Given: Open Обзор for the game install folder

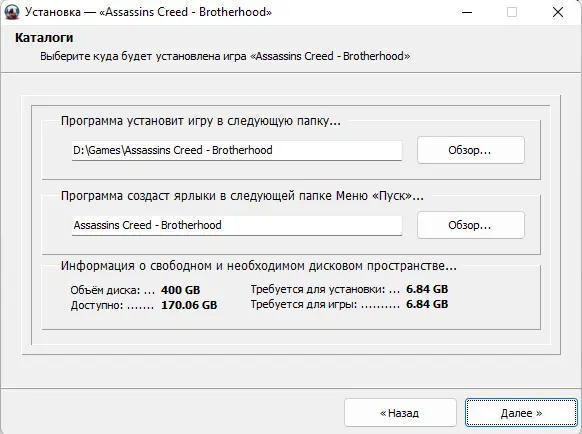Looking at the screenshot, I should click(471, 150).
